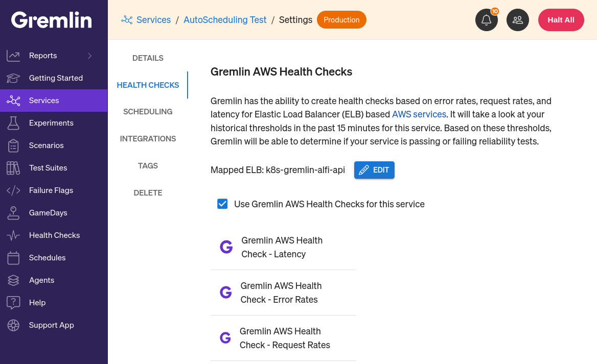The image size is (597, 364).
Task: Click the Mapped ELB k8s-gremlin-alfi-api text
Action: 278,170
